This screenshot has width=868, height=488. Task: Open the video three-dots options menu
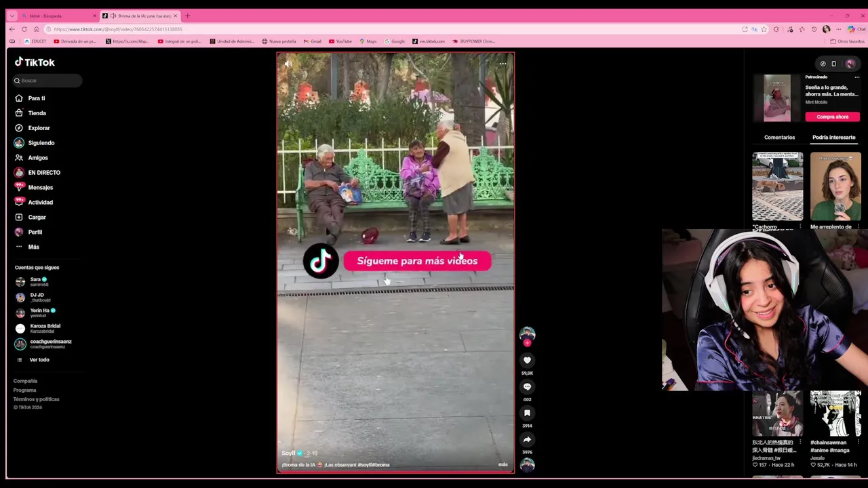click(502, 64)
